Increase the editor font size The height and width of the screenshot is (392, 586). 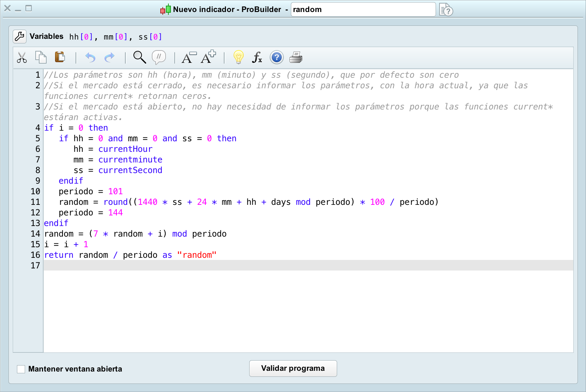[208, 57]
